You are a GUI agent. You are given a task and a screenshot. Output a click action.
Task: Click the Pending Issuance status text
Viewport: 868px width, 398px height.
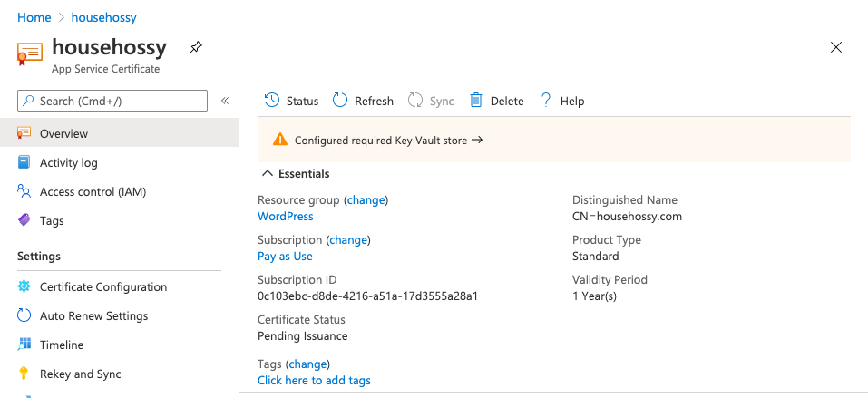(303, 336)
